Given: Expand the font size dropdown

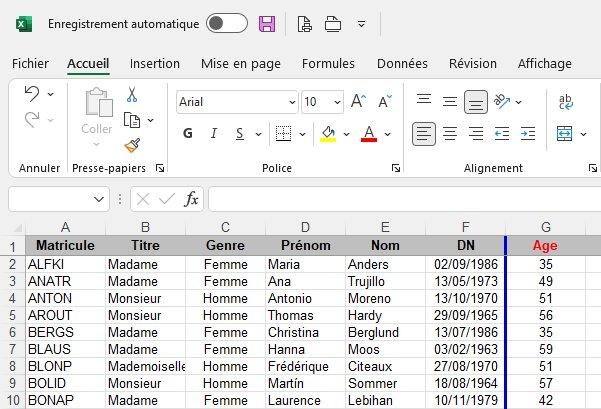Looking at the screenshot, I should coord(337,102).
